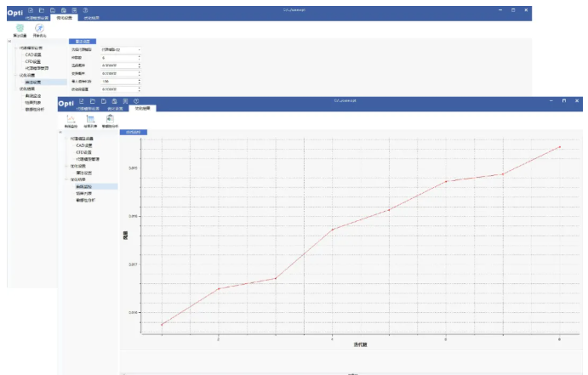The width and height of the screenshot is (588, 375).
Task: Switch to 优化结果 tab in back window
Action: pos(92,18)
